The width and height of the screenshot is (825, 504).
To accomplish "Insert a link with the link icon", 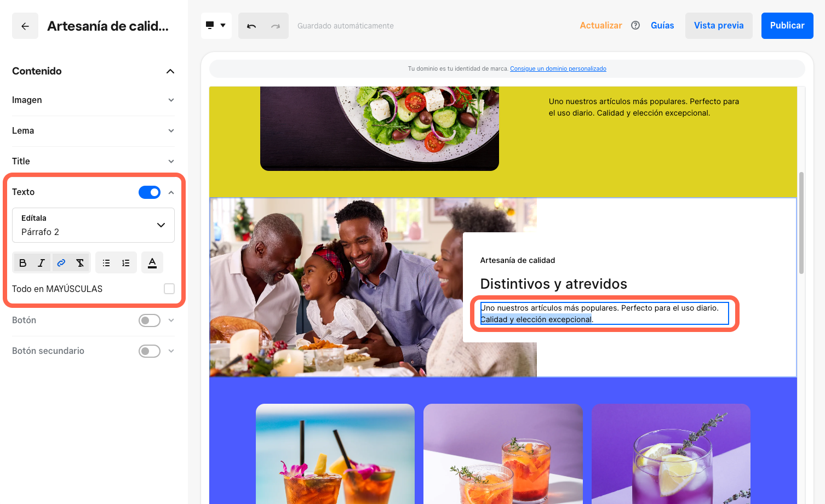I will click(61, 263).
